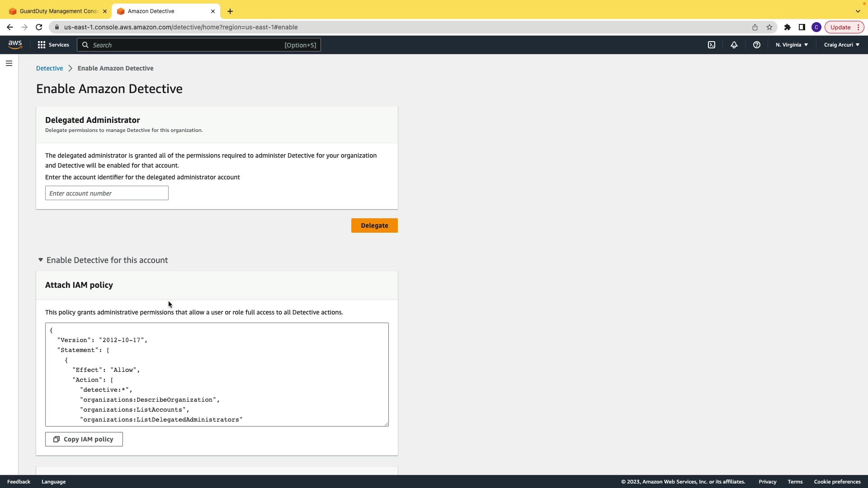Open the left hamburger navigation menu

tap(9, 63)
